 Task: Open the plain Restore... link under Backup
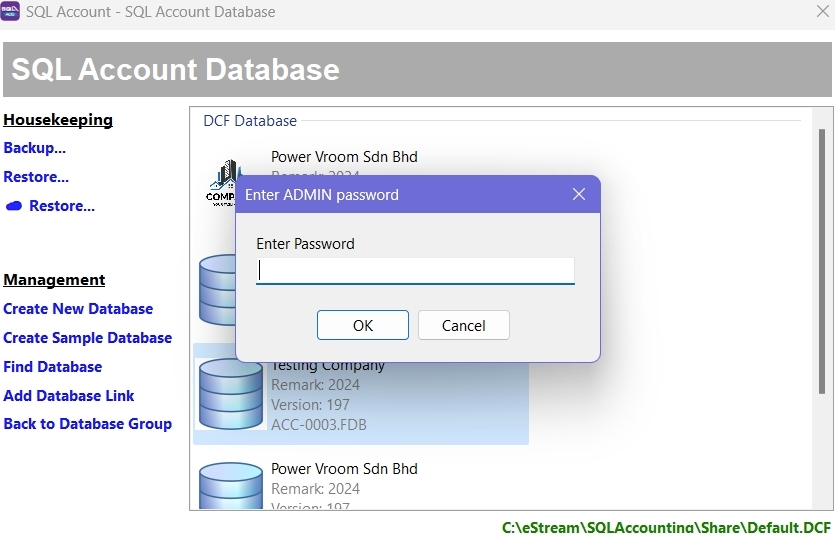(x=36, y=177)
